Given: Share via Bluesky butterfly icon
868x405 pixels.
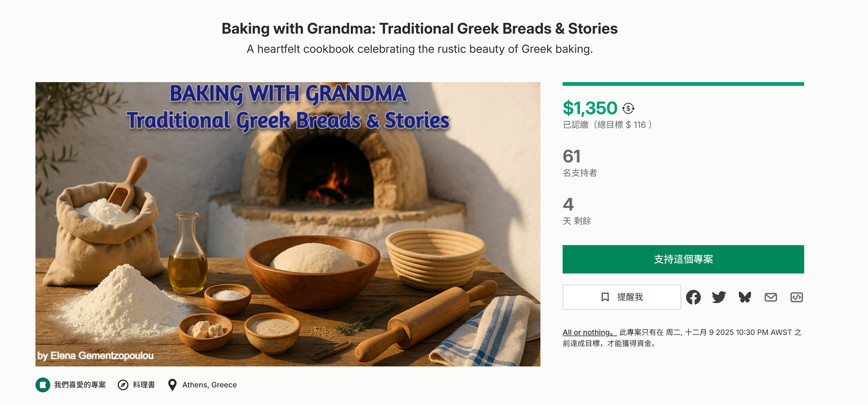Looking at the screenshot, I should pyautogui.click(x=745, y=297).
